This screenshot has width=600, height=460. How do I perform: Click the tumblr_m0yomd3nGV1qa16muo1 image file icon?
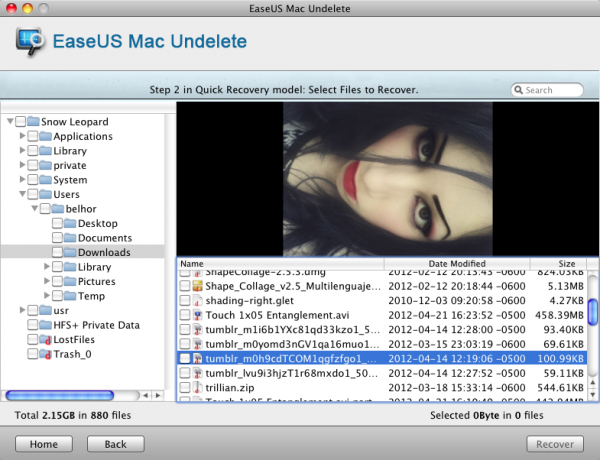pos(197,344)
